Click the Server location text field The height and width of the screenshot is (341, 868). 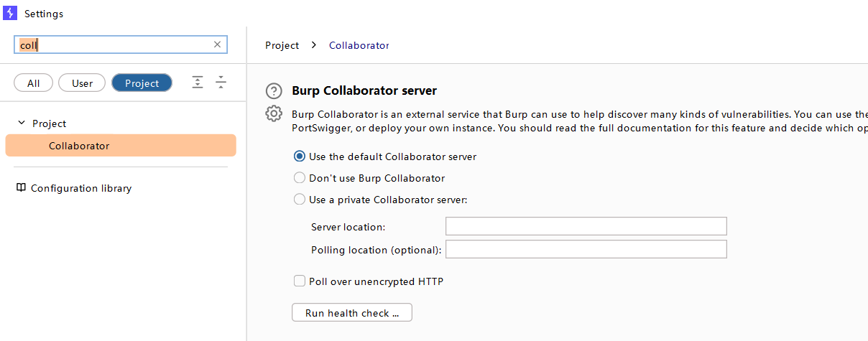pos(586,227)
